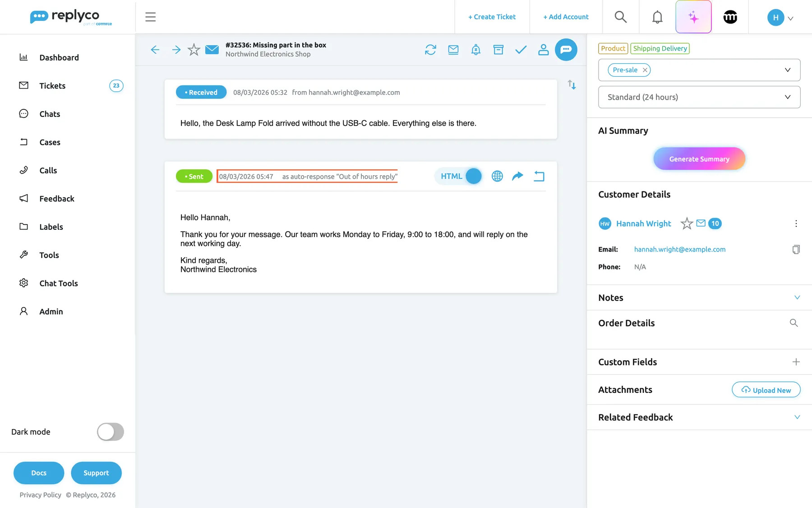Archive the ticket with box icon
This screenshot has width=812, height=508.
click(498, 50)
